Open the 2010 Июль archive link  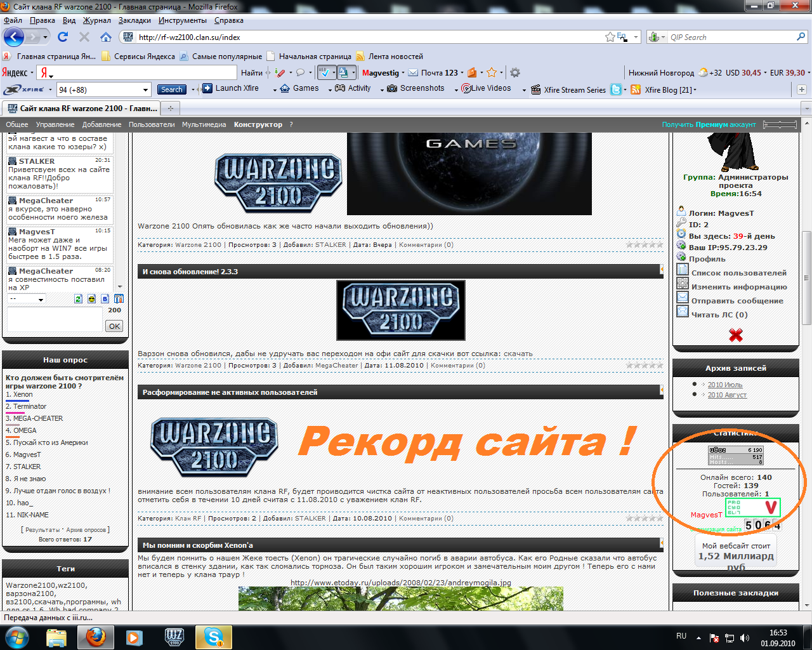724,385
